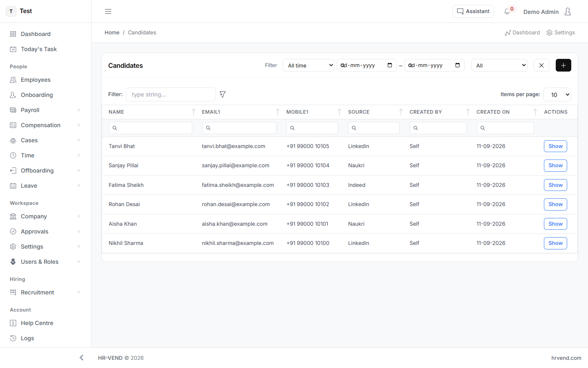This screenshot has height=368, width=588.
Task: Expand Users & Roles submenu
Action: tap(45, 262)
